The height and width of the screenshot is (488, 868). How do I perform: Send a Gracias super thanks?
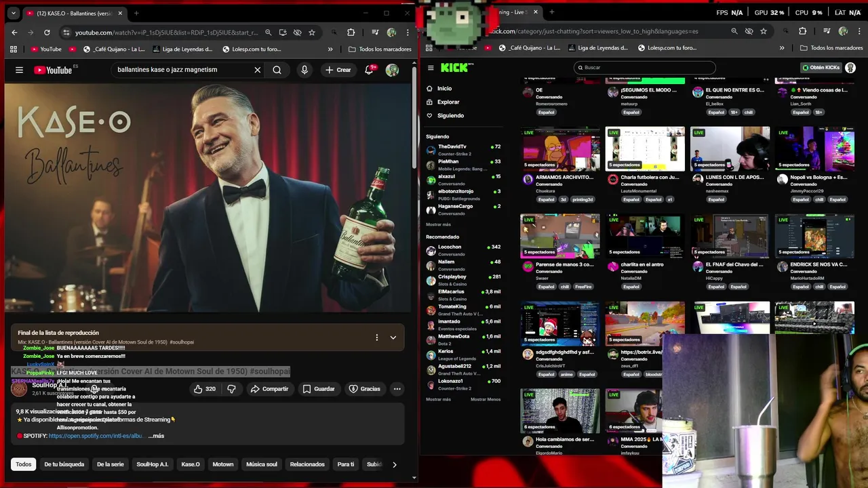(x=365, y=389)
